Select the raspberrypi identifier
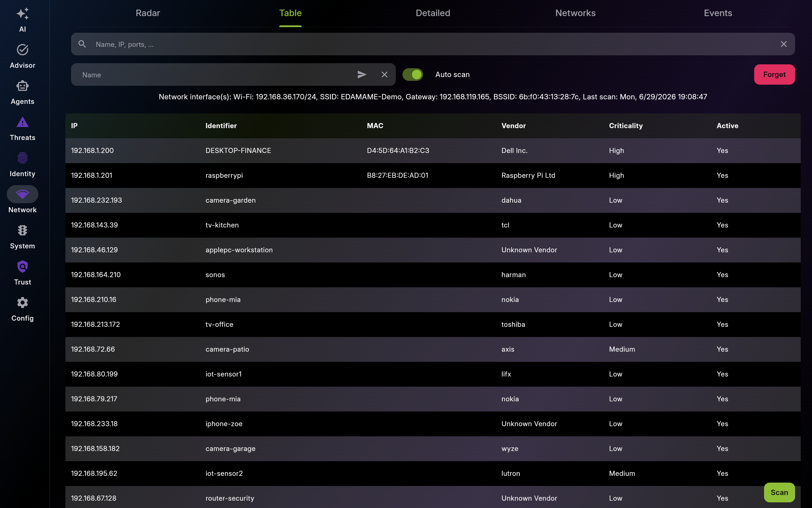The height and width of the screenshot is (508, 812). click(224, 175)
